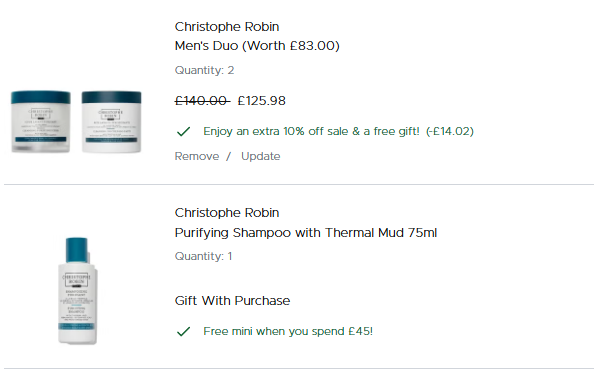Open the Men's Duo product image

(76, 122)
